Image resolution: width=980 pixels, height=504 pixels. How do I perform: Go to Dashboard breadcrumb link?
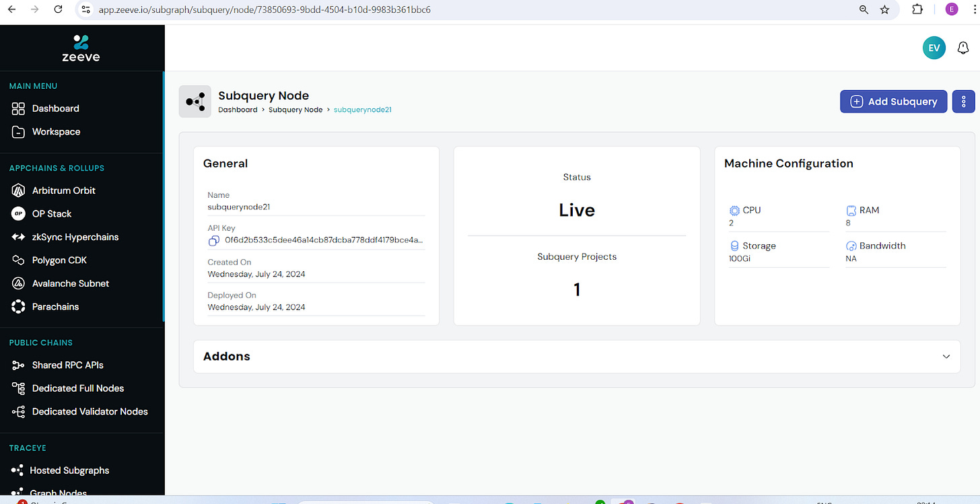pyautogui.click(x=238, y=110)
